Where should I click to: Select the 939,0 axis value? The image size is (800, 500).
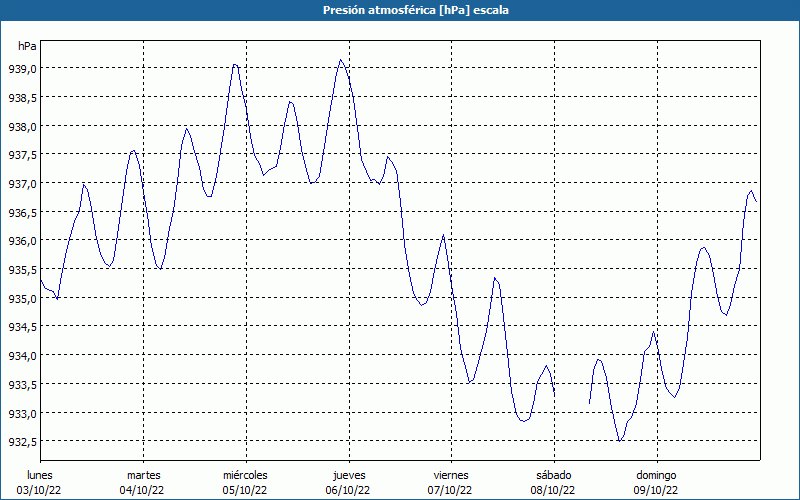[22, 68]
